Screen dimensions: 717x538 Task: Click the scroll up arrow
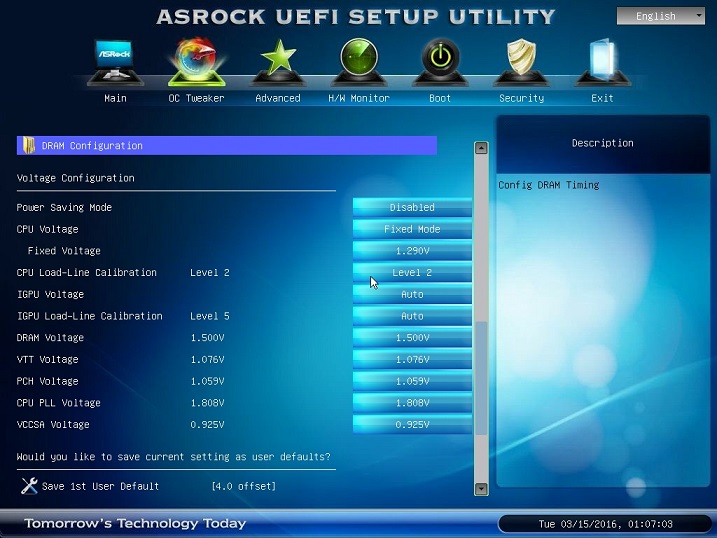point(481,148)
